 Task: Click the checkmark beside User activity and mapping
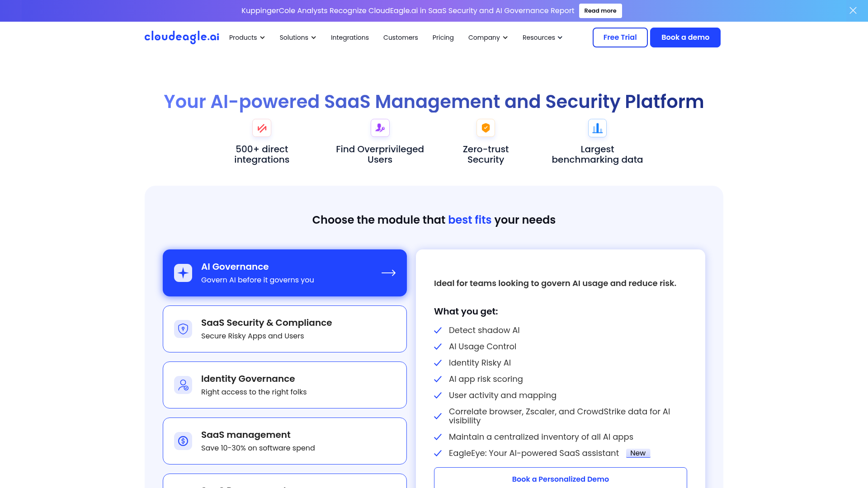click(x=438, y=395)
